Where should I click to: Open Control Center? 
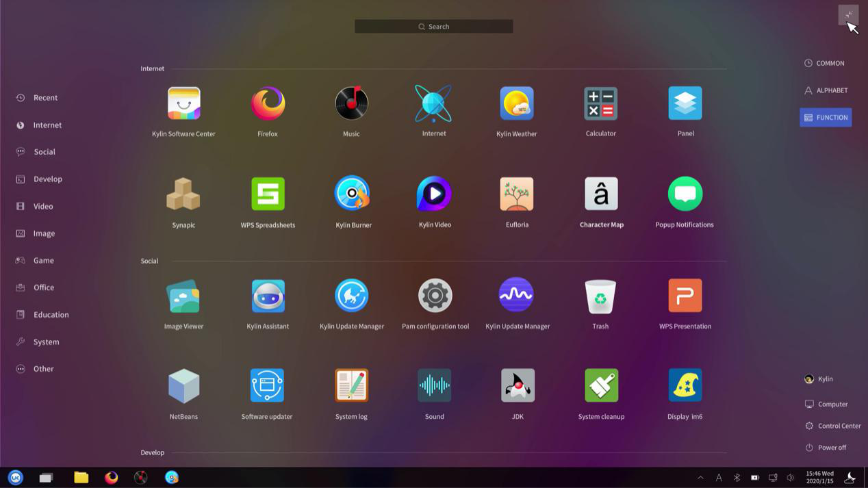833,426
